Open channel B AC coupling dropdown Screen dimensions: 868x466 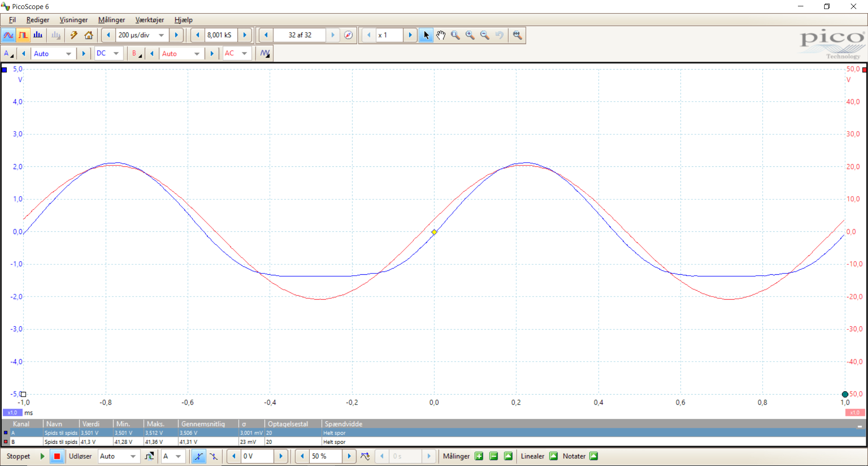tap(245, 53)
